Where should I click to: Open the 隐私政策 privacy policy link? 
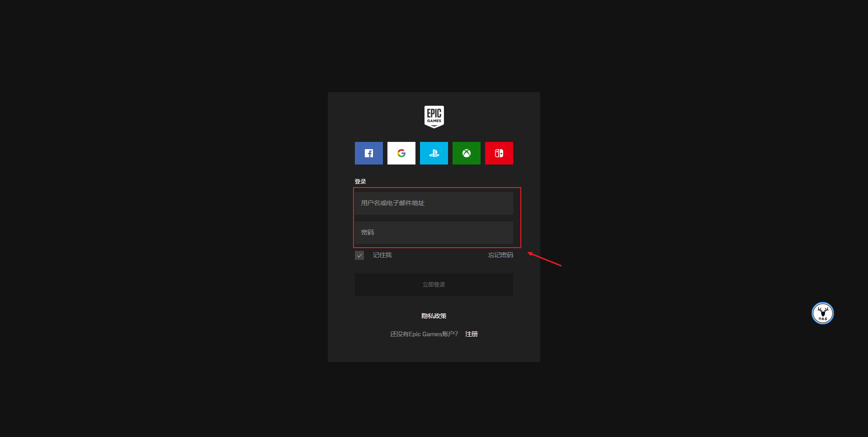434,316
